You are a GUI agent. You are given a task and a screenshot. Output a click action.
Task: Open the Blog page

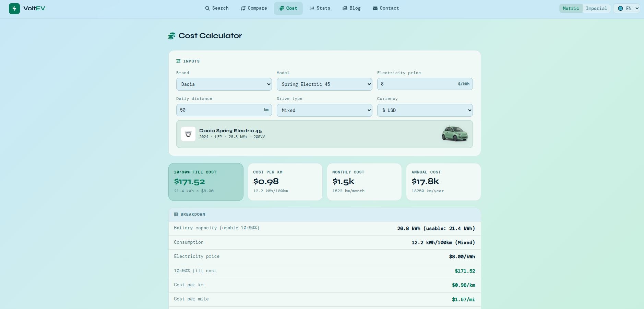[351, 8]
